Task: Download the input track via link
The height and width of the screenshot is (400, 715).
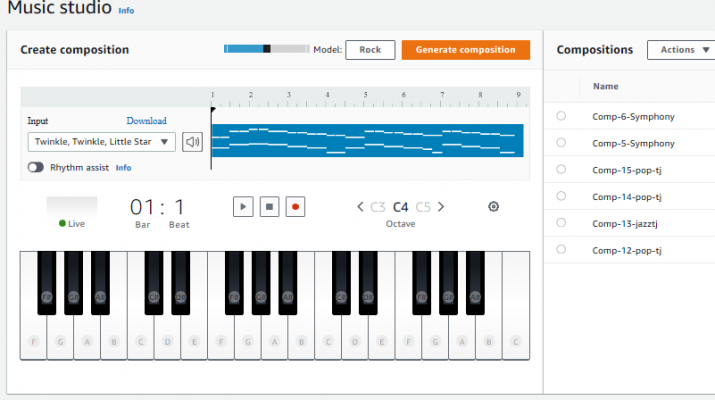Action: (146, 121)
